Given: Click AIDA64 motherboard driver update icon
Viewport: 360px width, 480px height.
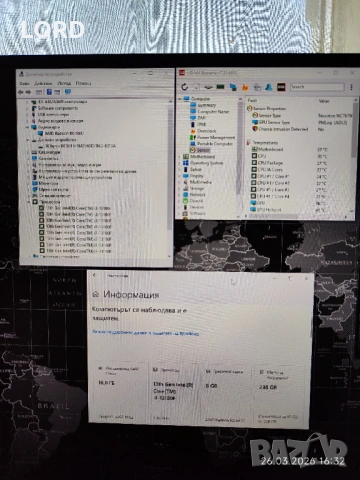Looking at the screenshot, I should pyautogui.click(x=208, y=87).
